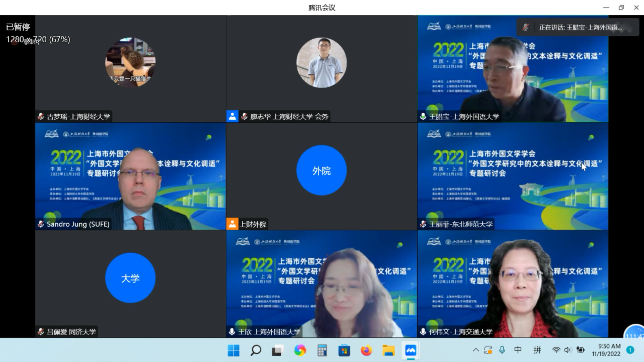This screenshot has height=362, width=644.
Task: Click the meeting timer bubble at right edge
Action: pos(634,332)
